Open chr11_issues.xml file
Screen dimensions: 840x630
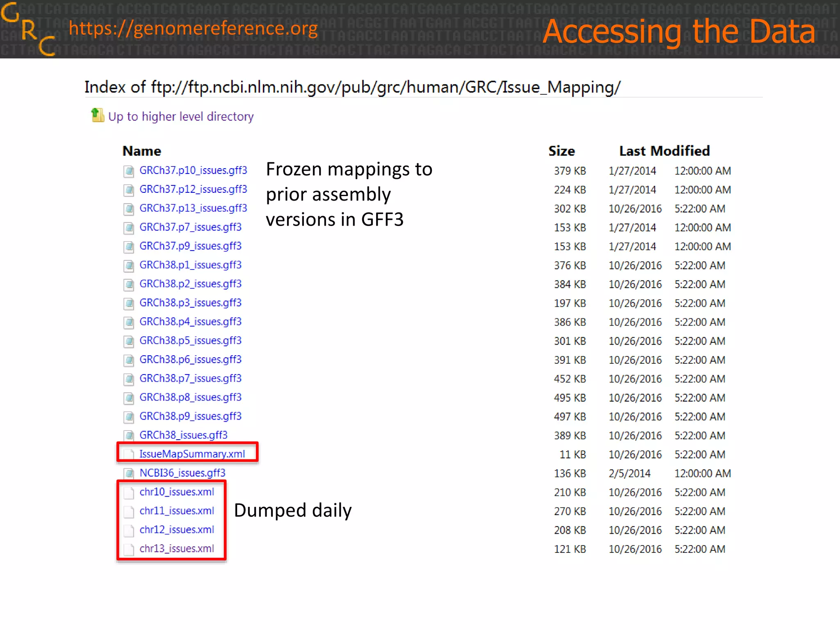click(177, 510)
